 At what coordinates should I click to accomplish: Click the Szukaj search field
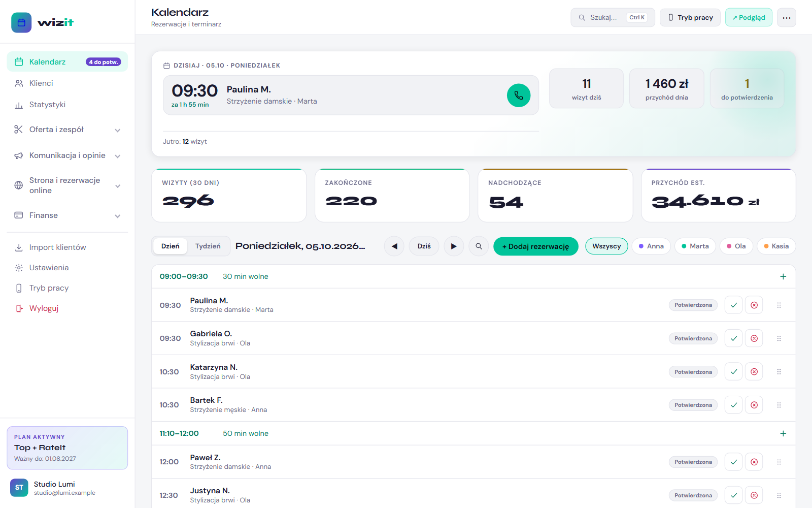613,18
